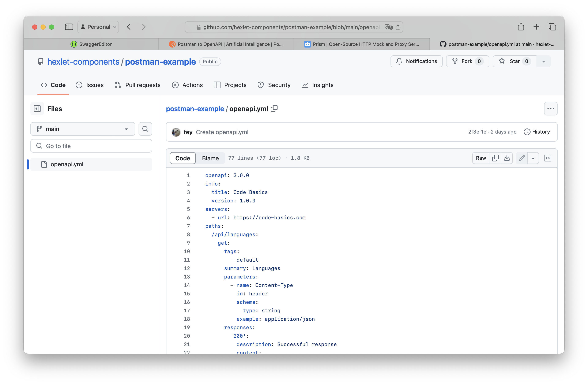Open the Notifications bell
Image resolution: width=588 pixels, height=385 pixels.
416,61
